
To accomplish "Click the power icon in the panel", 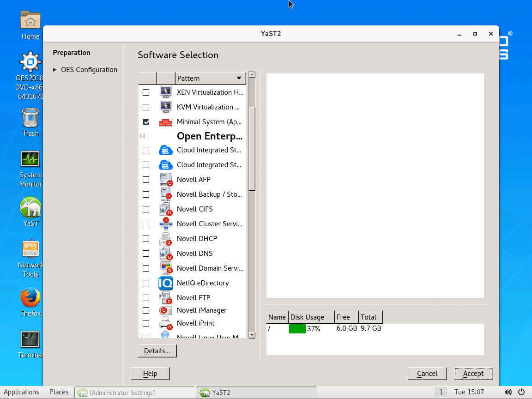I will click(521, 392).
